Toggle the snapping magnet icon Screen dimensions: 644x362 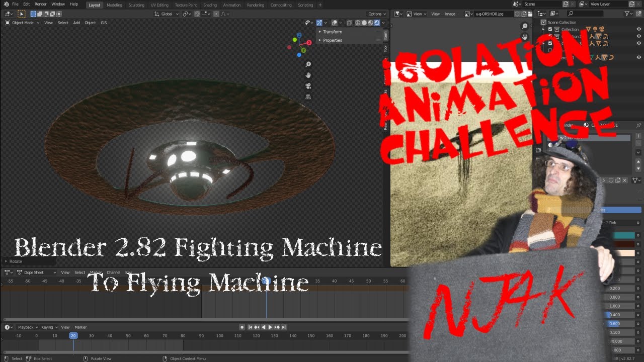[x=197, y=14]
